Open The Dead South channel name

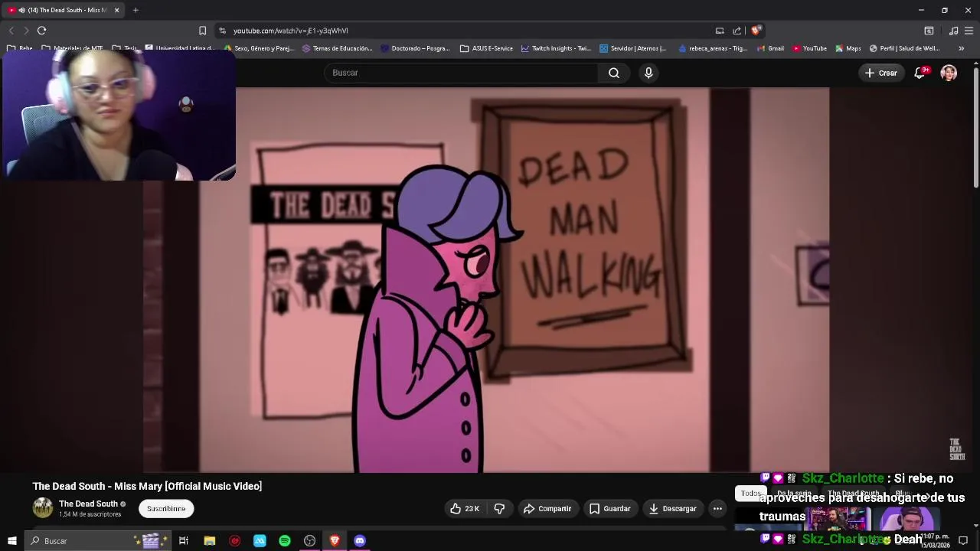pyautogui.click(x=88, y=504)
